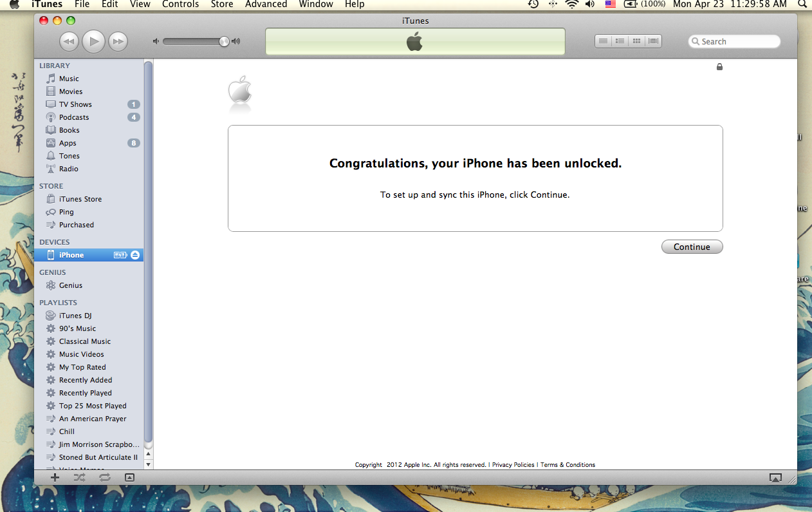Open the Window menu
The width and height of the screenshot is (812, 512).
click(316, 5)
